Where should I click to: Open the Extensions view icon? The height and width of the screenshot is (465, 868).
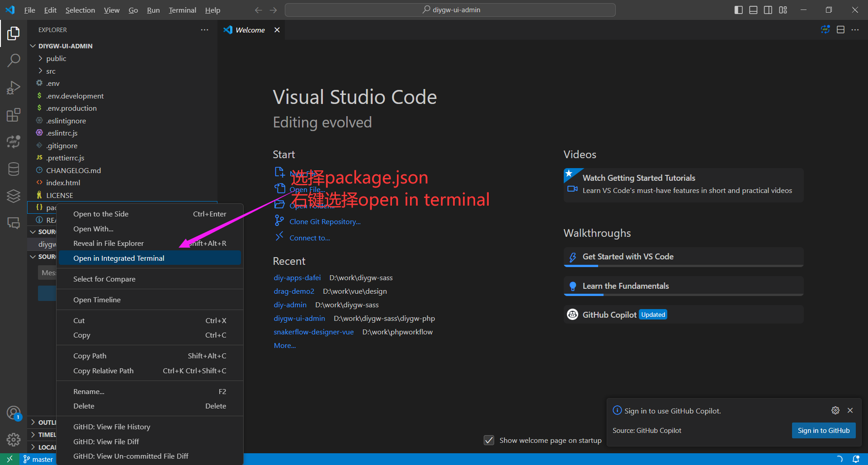[14, 115]
